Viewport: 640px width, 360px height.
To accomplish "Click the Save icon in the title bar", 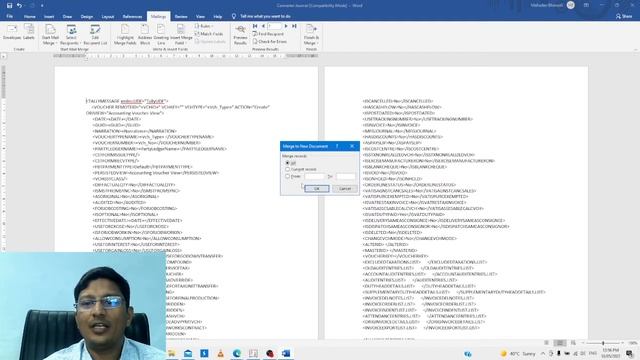I will point(9,5).
